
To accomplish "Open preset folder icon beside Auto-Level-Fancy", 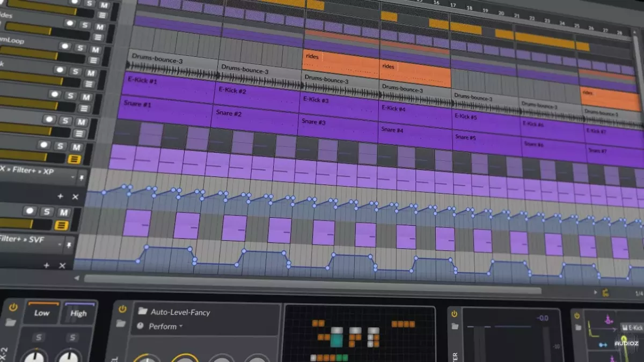I will [142, 311].
